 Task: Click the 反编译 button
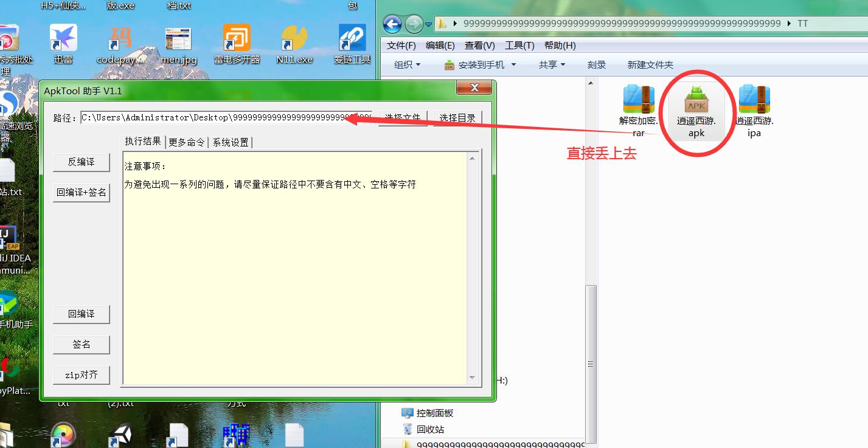pos(82,162)
